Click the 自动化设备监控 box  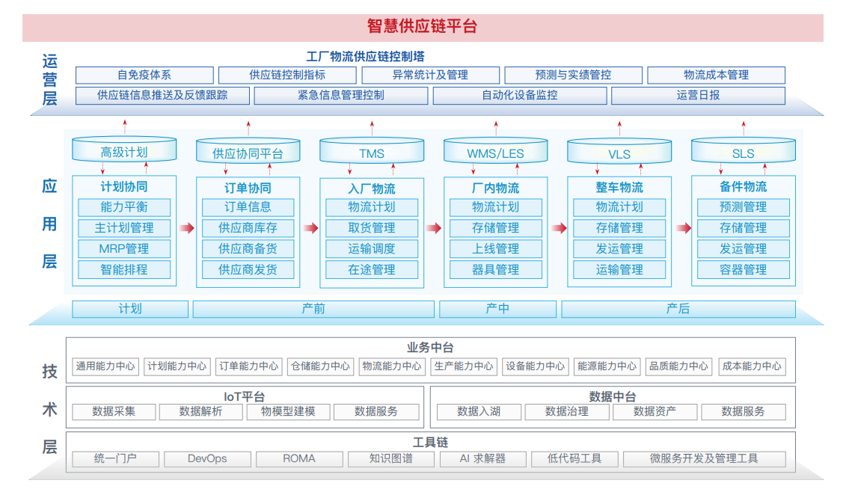point(520,96)
